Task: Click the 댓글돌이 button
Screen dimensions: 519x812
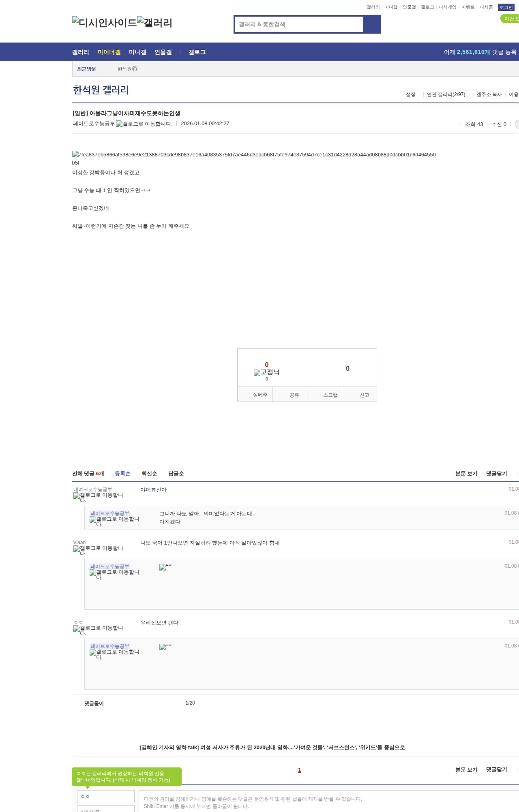Action: coord(94,704)
